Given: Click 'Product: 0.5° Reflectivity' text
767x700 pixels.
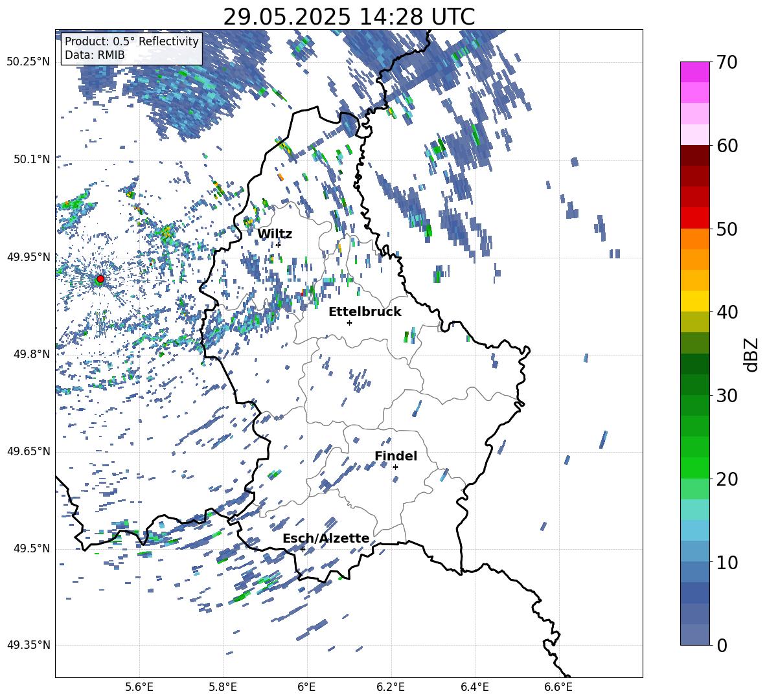Looking at the screenshot, I should [x=132, y=41].
